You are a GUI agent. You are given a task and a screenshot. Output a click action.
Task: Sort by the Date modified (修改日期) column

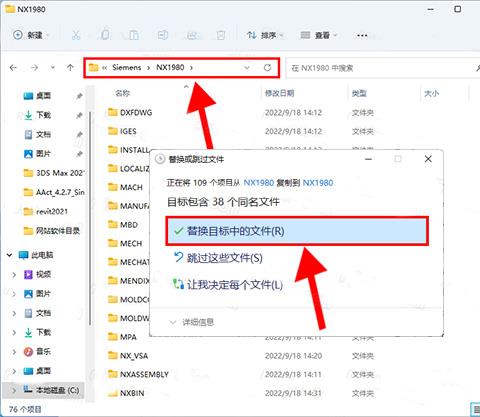pos(279,93)
